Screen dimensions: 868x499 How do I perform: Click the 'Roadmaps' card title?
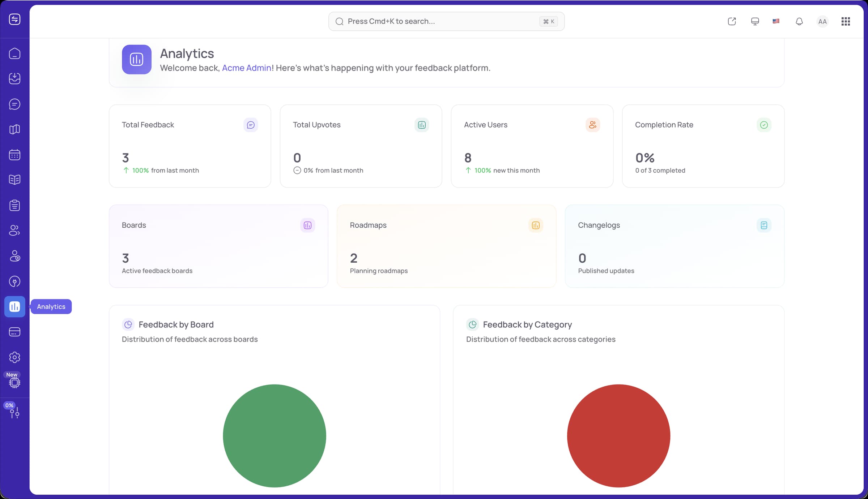(368, 225)
